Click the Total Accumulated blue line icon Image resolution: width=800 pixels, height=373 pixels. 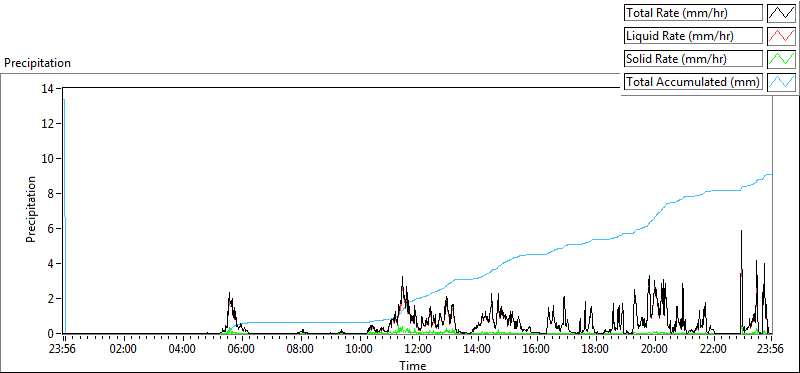(781, 82)
